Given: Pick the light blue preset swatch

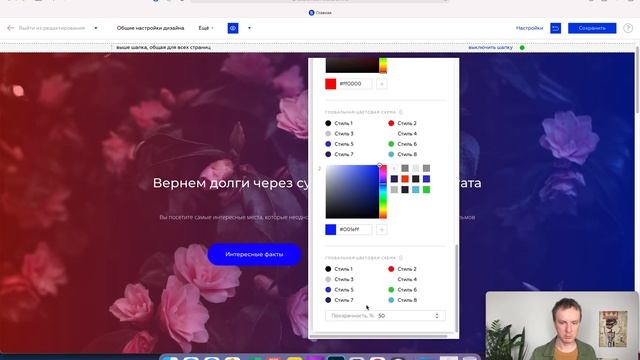Looking at the screenshot, I should tap(416, 189).
